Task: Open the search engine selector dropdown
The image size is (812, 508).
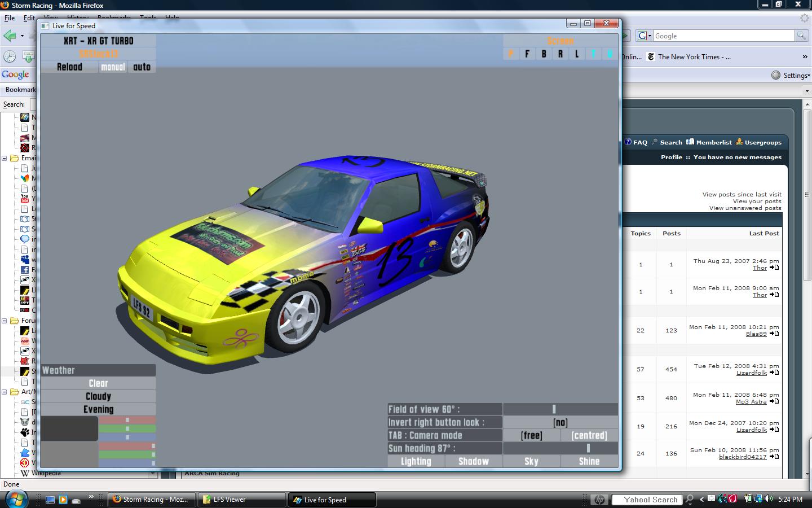Action: [643, 36]
